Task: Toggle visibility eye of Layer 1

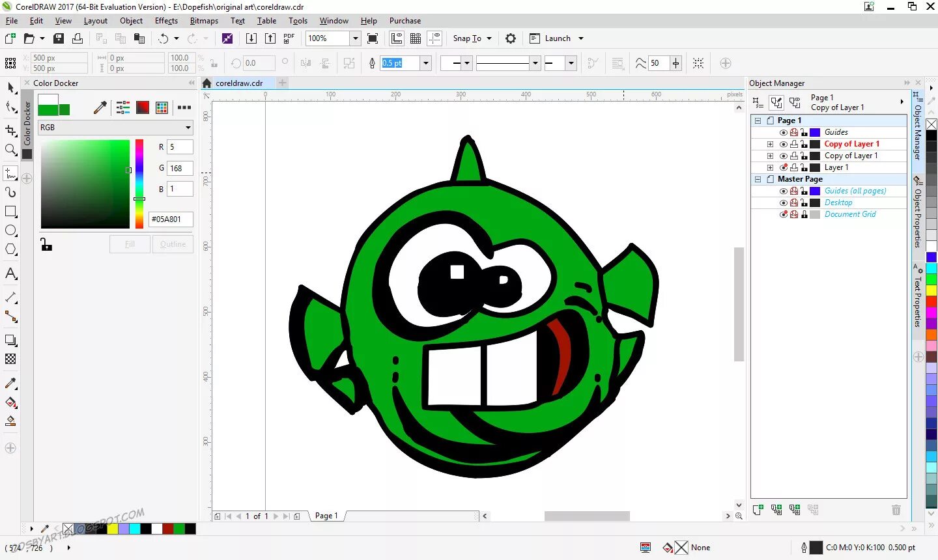Action: 784,167
